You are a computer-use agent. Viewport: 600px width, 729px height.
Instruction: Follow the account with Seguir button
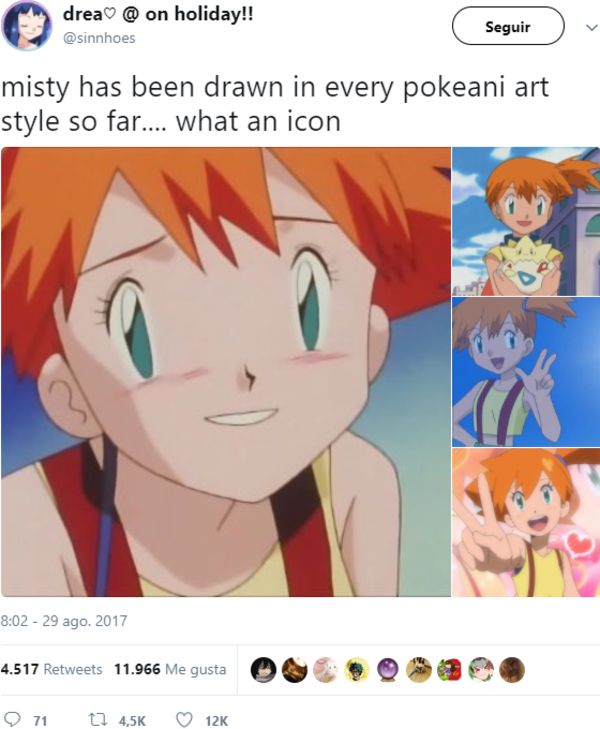tap(508, 27)
